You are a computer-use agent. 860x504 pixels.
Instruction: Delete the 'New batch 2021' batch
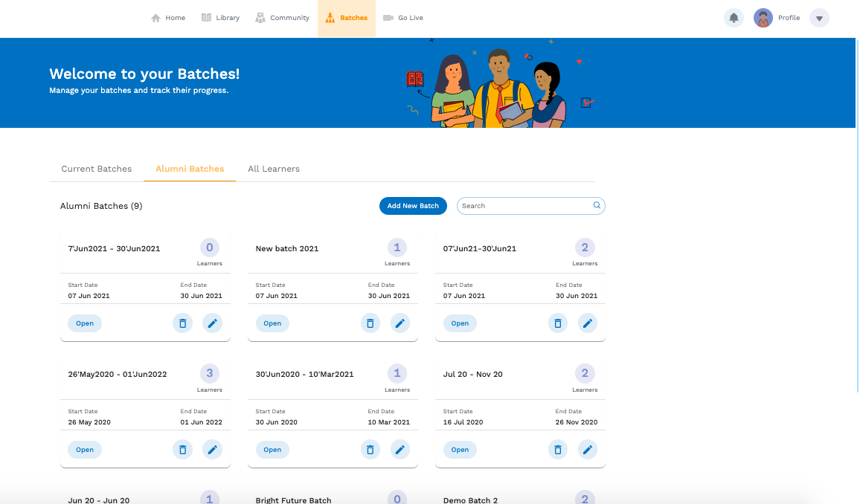point(370,323)
